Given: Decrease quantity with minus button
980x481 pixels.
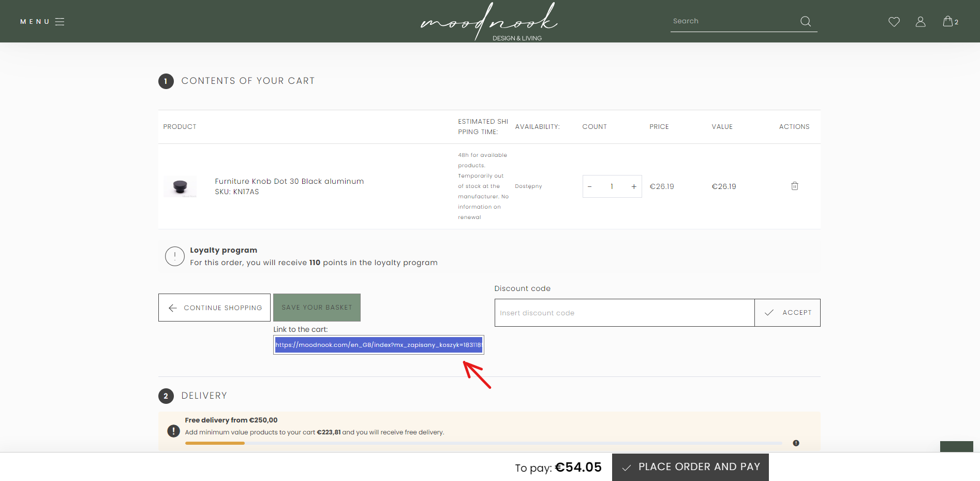Looking at the screenshot, I should pos(590,187).
